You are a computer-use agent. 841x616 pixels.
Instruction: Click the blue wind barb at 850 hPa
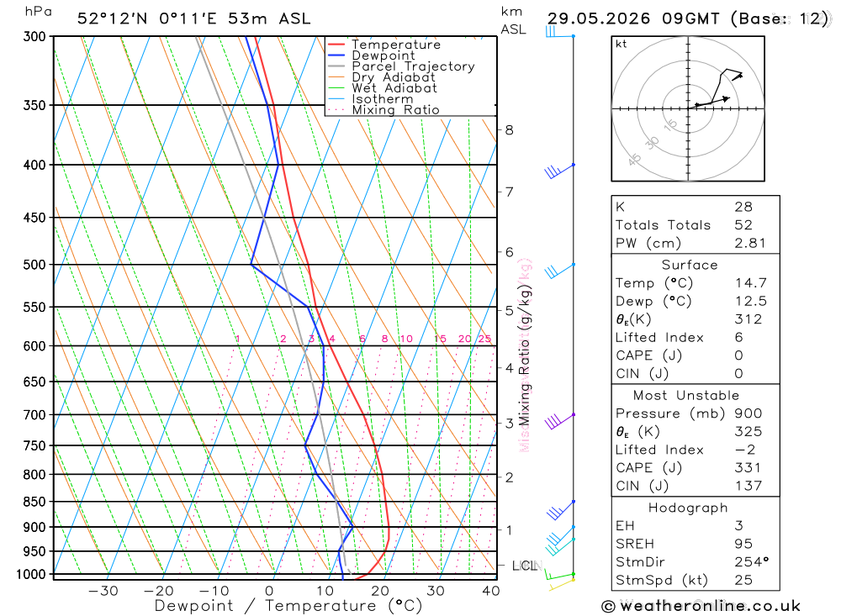coord(560,510)
